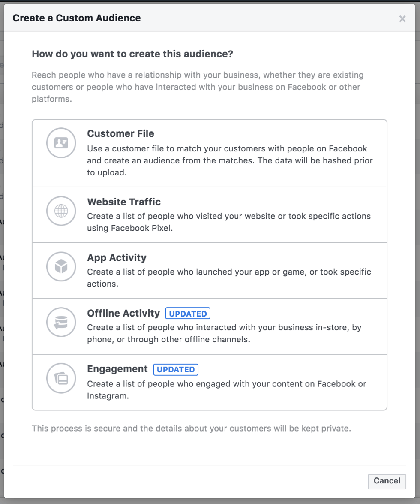420x504 pixels.
Task: Open the Engagement audience option
Action: tap(210, 382)
